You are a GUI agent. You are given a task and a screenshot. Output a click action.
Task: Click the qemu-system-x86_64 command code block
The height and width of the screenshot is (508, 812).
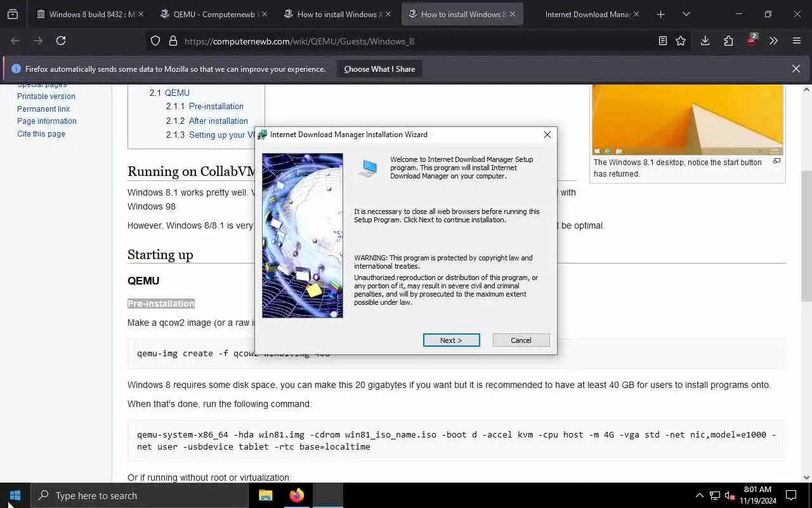456,441
